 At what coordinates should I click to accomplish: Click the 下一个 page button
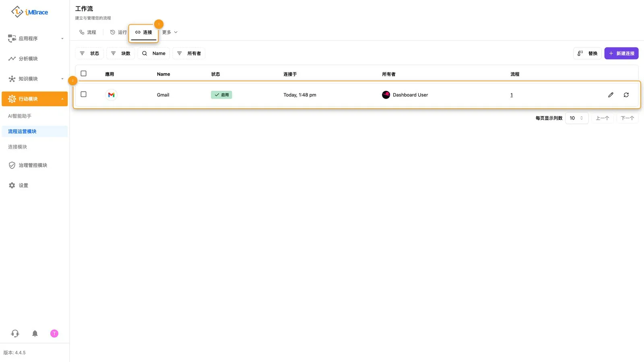627,118
